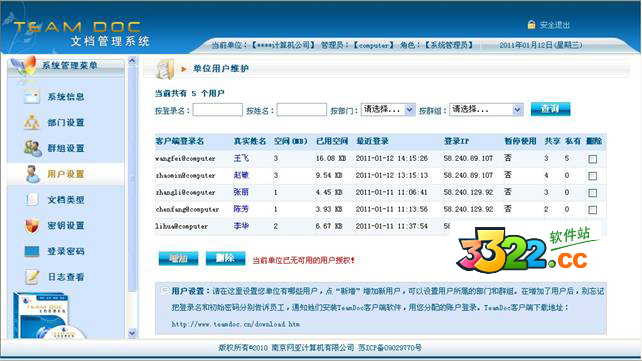Screen dimensions: 642x361
Task: Click sidebar scrollbar up arrow
Action: point(132,61)
